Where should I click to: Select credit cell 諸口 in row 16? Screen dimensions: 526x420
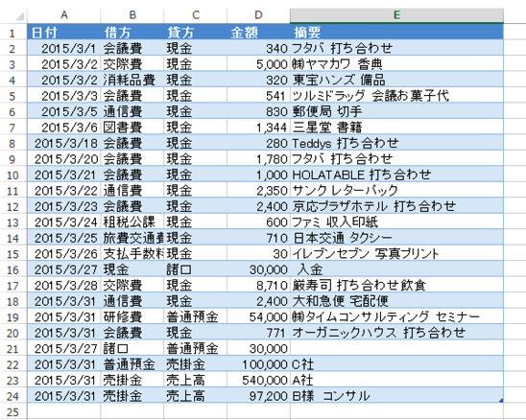point(195,269)
